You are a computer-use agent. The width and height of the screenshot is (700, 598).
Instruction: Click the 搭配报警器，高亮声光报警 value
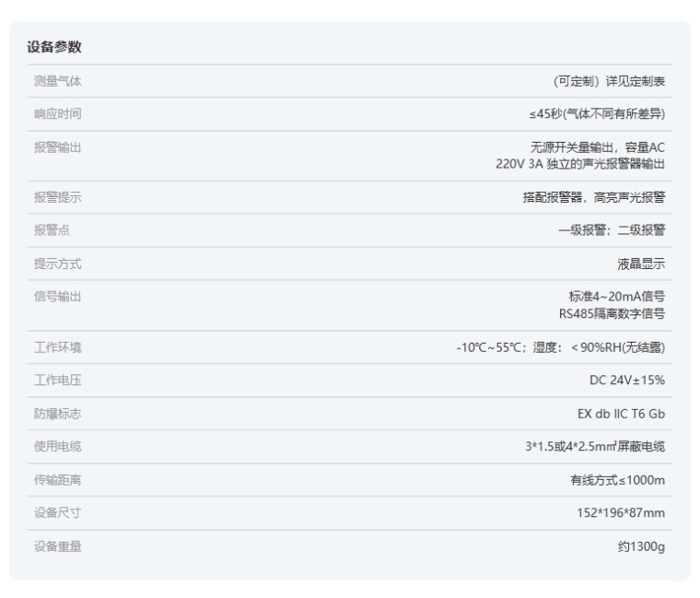593,198
